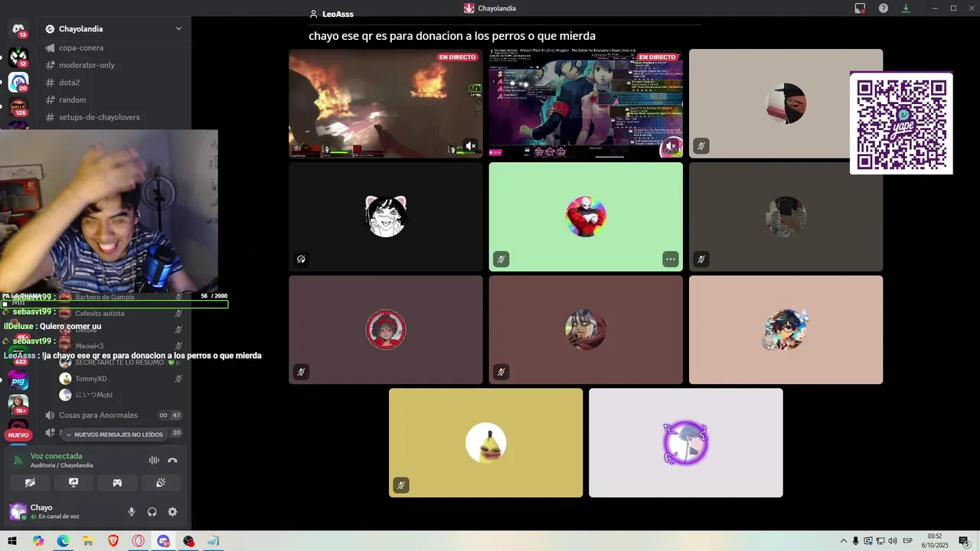The width and height of the screenshot is (980, 551).
Task: Click the Chayolandia server name header
Action: point(80,29)
